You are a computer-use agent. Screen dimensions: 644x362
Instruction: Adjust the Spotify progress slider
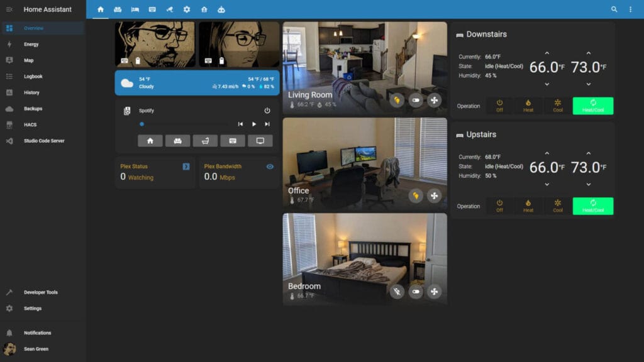coord(184,124)
